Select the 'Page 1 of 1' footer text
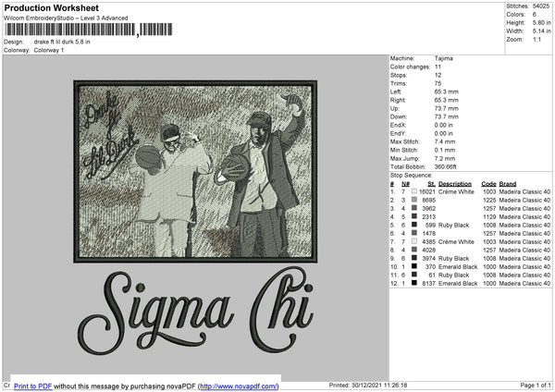 click(536, 385)
